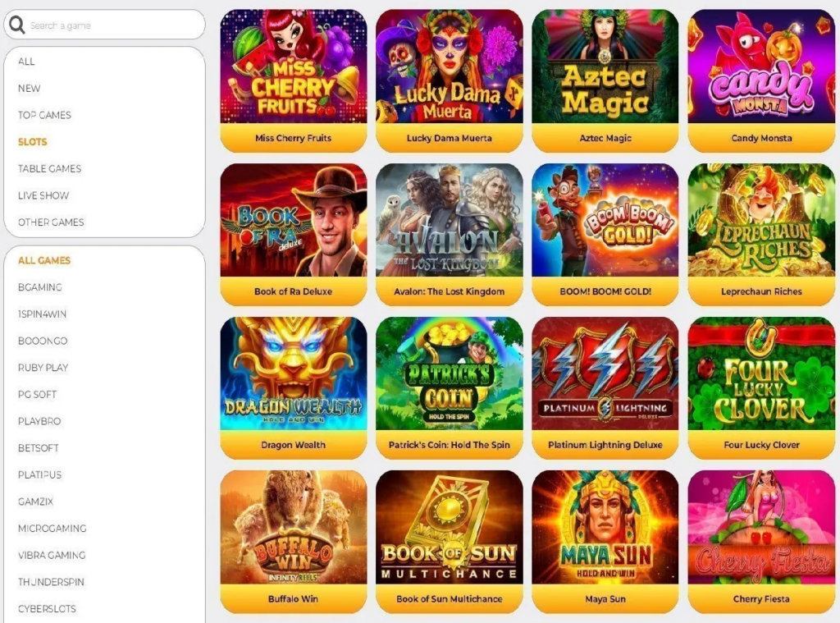Focus the Search a game field
The width and height of the screenshot is (840, 623).
click(104, 25)
